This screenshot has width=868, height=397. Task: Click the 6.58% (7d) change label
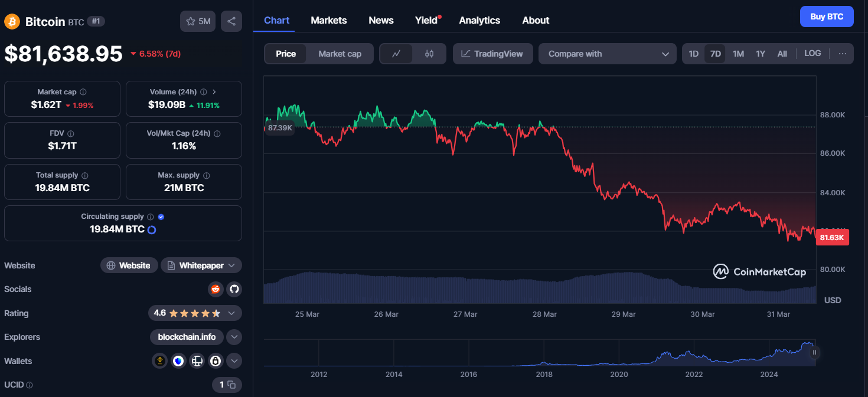tap(155, 54)
